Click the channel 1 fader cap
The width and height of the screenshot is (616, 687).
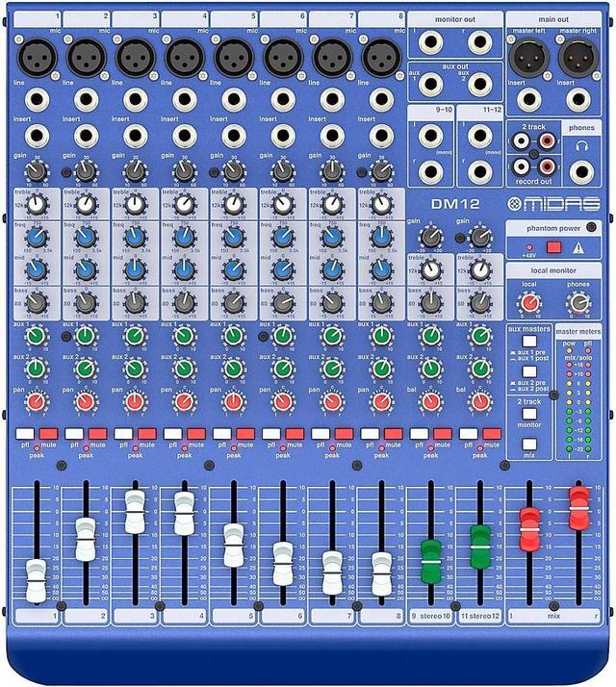(x=36, y=581)
